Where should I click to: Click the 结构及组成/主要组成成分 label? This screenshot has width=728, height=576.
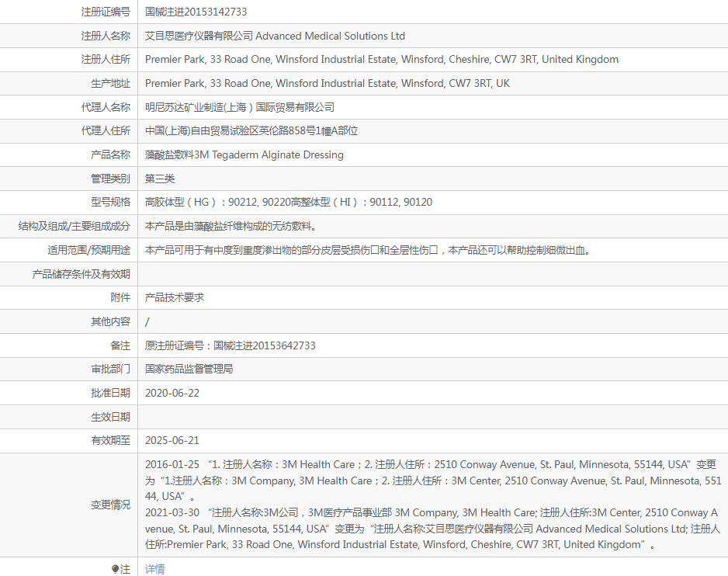75,226
